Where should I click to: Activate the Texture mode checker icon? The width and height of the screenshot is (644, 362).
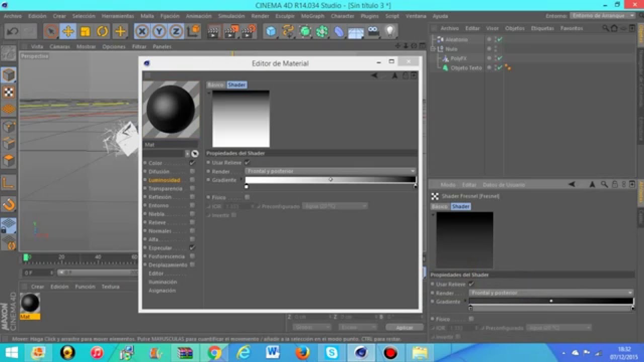[9, 92]
